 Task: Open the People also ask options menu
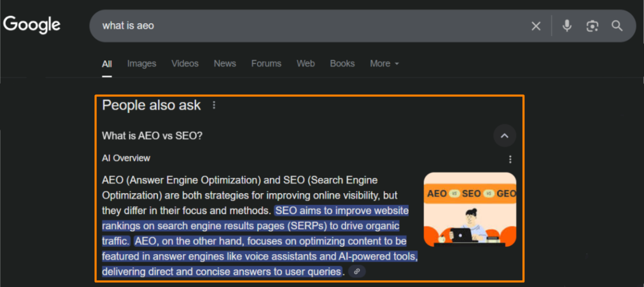214,105
